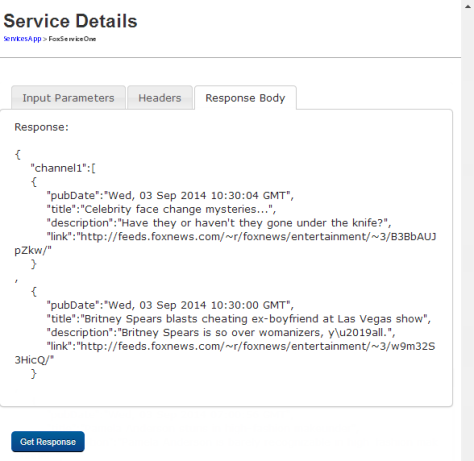The height and width of the screenshot is (461, 474).
Task: Click the pubDate line ending 10:30:00 GMT
Action: pyautogui.click(x=170, y=305)
